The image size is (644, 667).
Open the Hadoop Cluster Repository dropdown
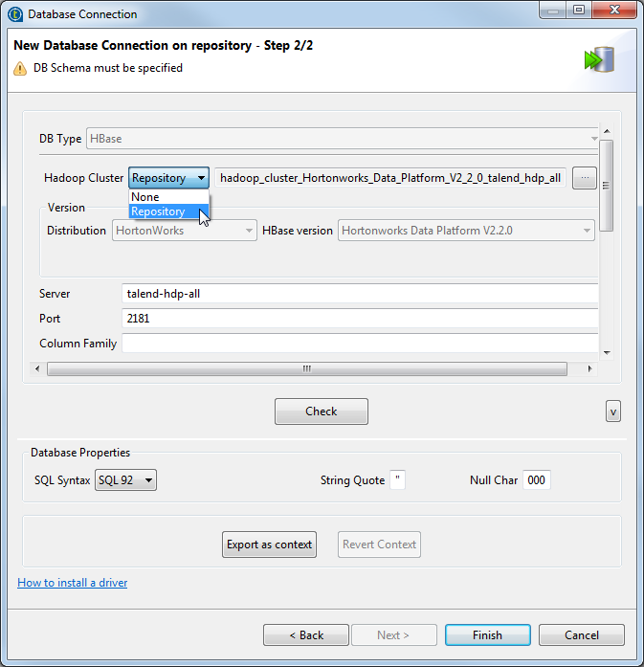[x=168, y=178]
